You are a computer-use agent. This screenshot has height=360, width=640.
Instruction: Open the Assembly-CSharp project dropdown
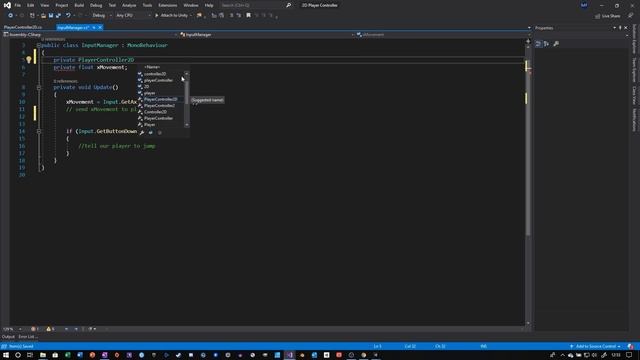tap(90, 35)
